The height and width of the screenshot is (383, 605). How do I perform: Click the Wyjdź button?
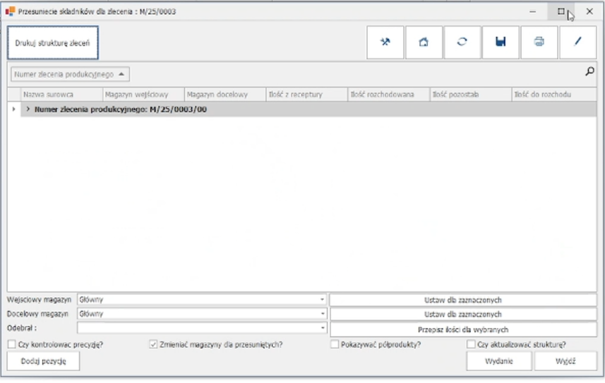565,361
